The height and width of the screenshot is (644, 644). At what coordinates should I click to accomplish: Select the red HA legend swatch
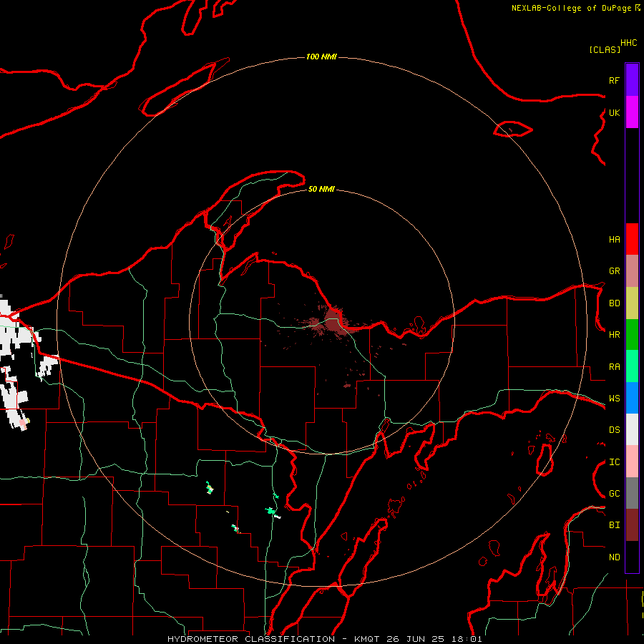pos(632,239)
